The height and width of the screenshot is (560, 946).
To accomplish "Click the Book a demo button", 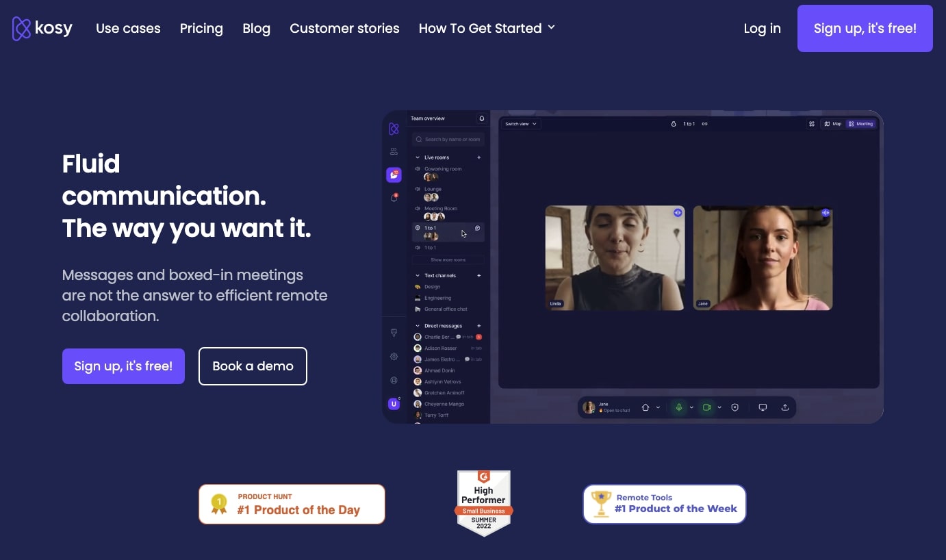I will tap(253, 366).
